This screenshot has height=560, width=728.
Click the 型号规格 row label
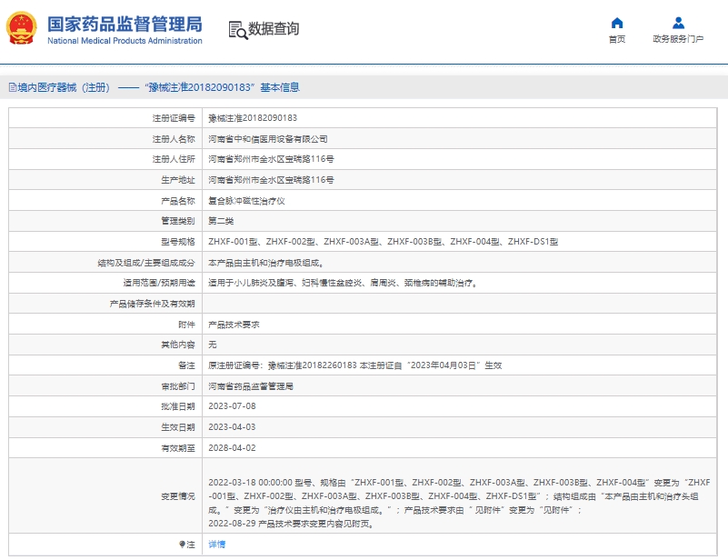[x=178, y=242]
